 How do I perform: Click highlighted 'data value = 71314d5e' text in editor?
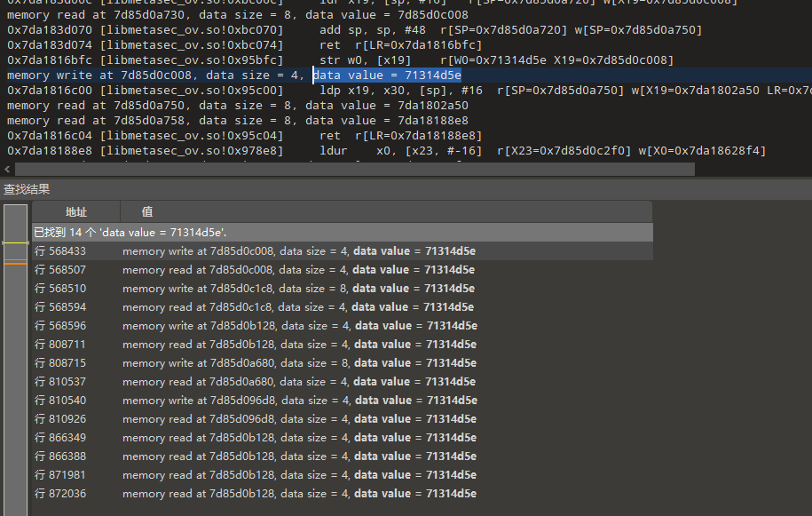(x=387, y=75)
